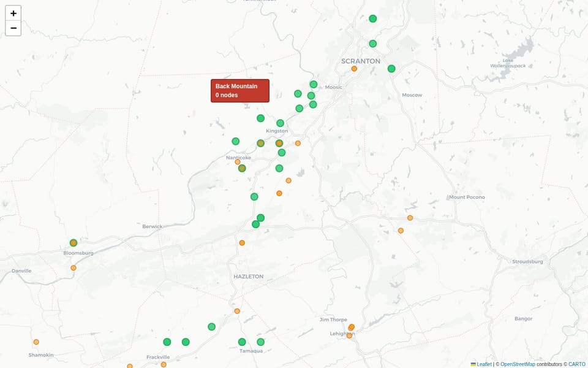Screen dimensions: 588x368
Task: Click the Moscow town label
Action: click(x=412, y=95)
